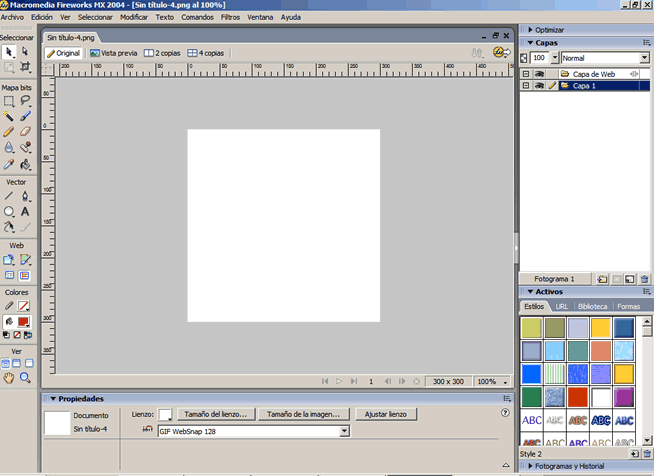
Task: Click the Ajustar lienzo button
Action: pos(386,414)
